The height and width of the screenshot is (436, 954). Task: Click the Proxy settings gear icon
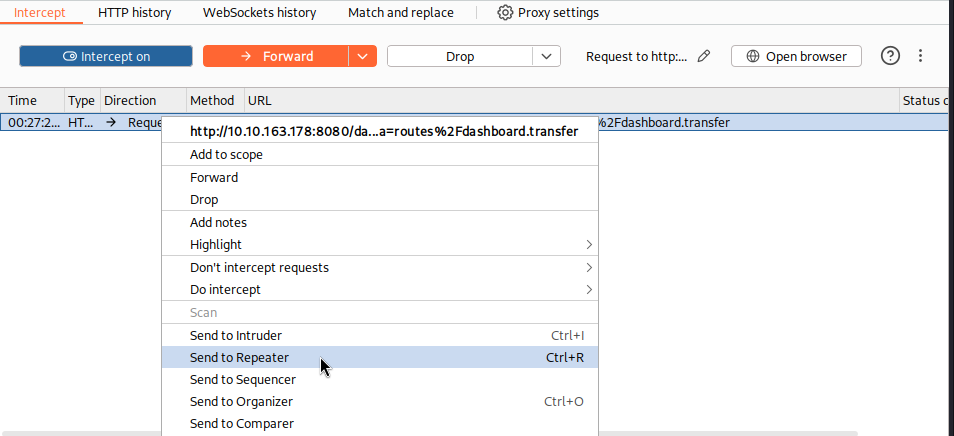point(505,12)
